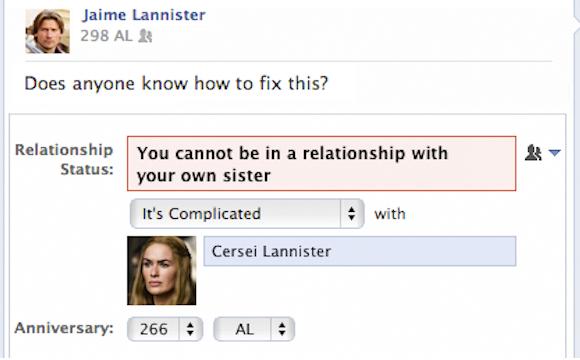Click Cersei Lannister's photo thumbnail
This screenshot has height=360, width=580.
(x=162, y=270)
